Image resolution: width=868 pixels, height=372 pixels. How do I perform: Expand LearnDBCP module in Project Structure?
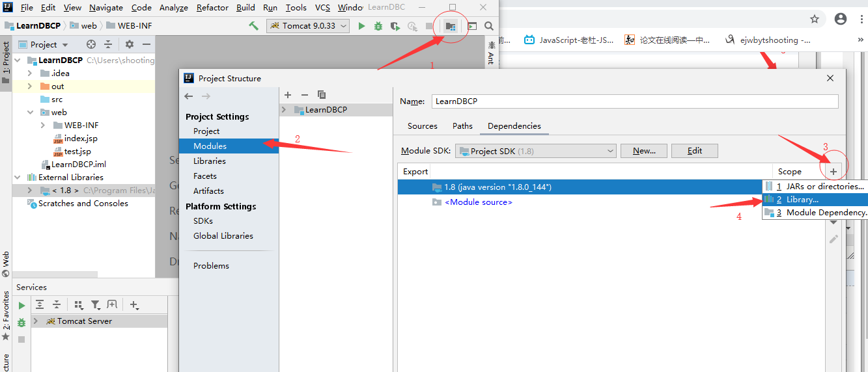coord(284,110)
